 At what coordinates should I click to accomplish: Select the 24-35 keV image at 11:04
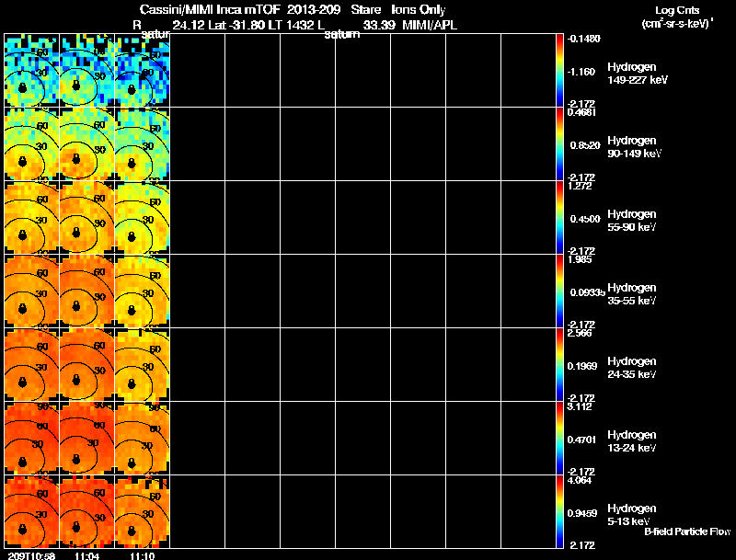[86, 364]
